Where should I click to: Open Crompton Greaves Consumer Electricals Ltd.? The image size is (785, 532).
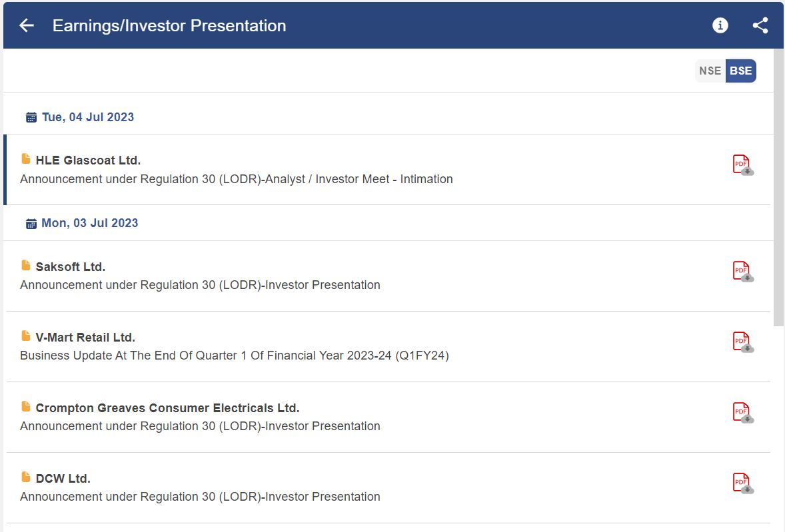pos(167,408)
